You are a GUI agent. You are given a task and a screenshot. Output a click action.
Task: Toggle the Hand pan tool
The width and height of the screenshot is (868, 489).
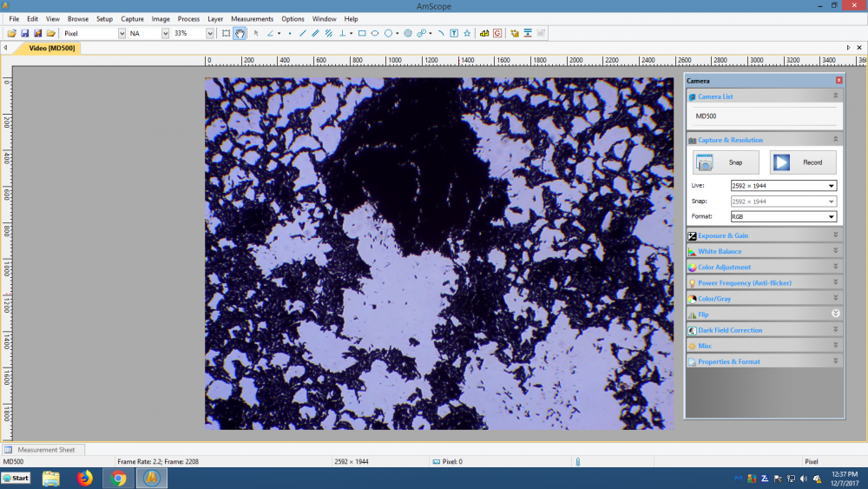click(239, 33)
